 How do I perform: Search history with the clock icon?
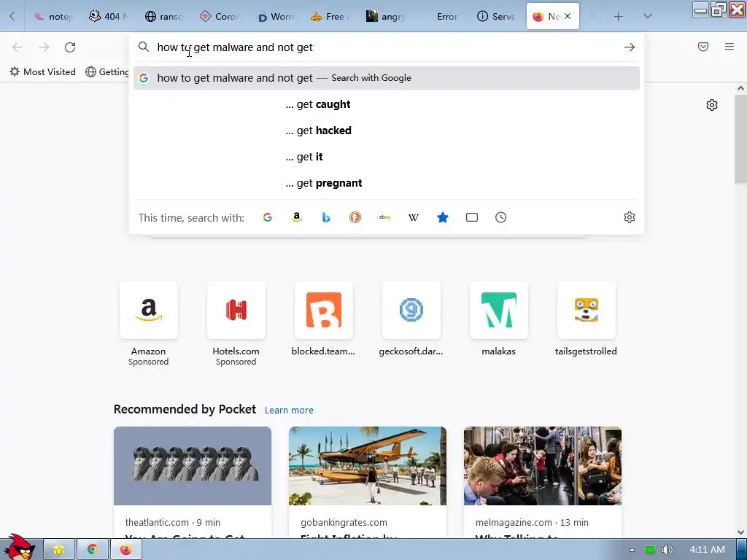coord(500,217)
